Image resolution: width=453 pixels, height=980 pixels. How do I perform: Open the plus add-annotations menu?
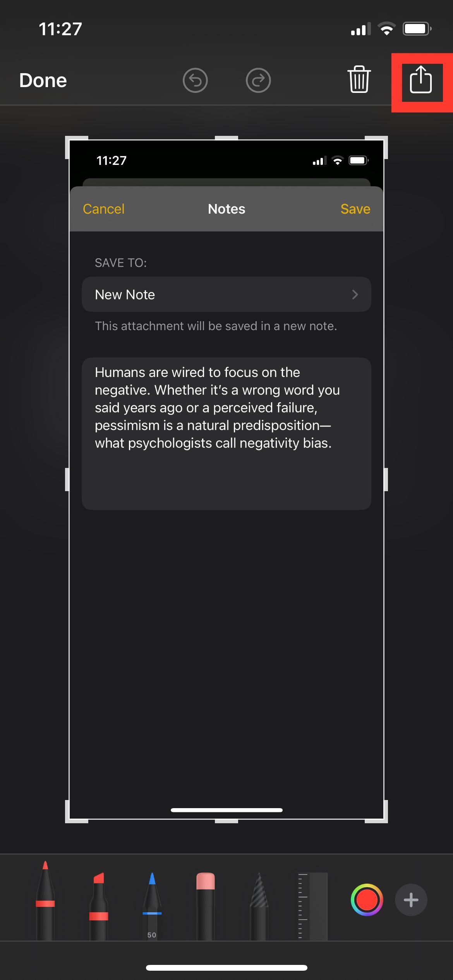tap(411, 900)
